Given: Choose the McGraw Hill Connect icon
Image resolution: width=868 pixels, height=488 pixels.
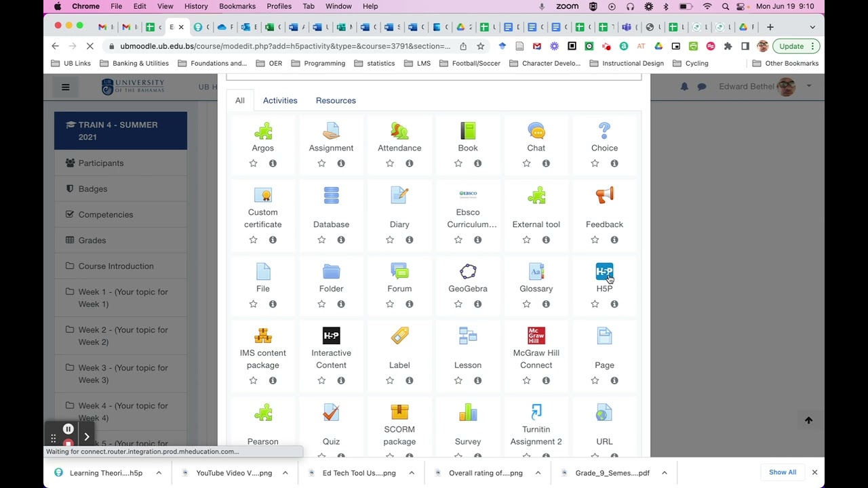Looking at the screenshot, I should point(536,336).
